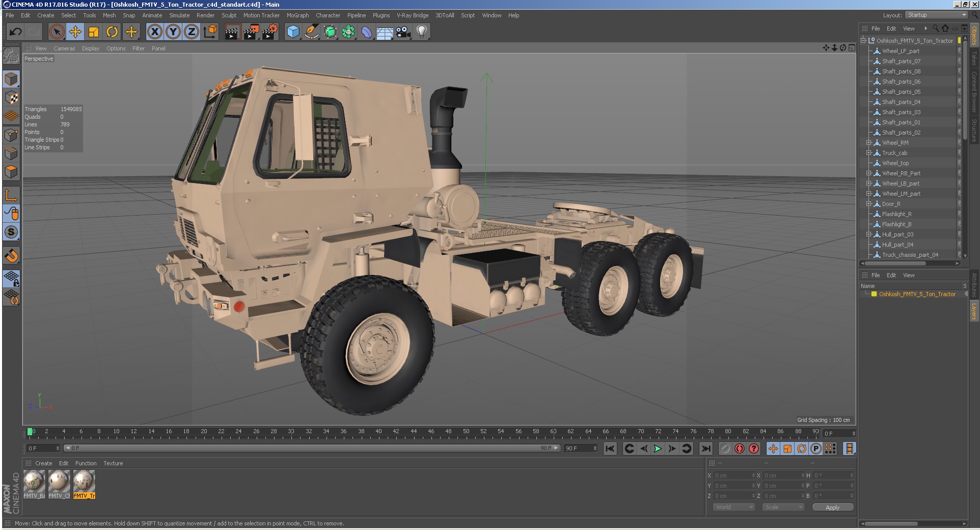Switch to Points mode

pos(11,135)
